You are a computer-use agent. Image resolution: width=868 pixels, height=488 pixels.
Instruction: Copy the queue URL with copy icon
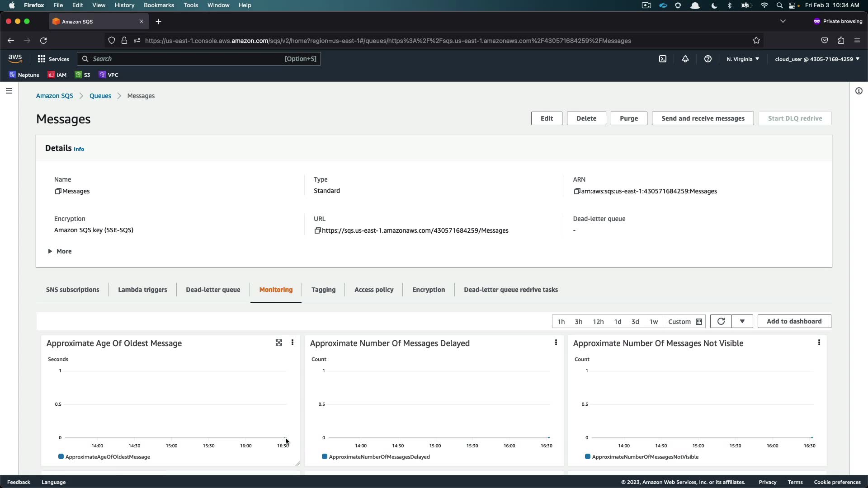click(x=317, y=230)
